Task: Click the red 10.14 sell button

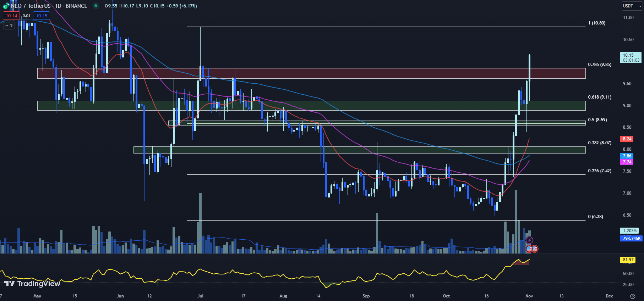Action: 11,16
